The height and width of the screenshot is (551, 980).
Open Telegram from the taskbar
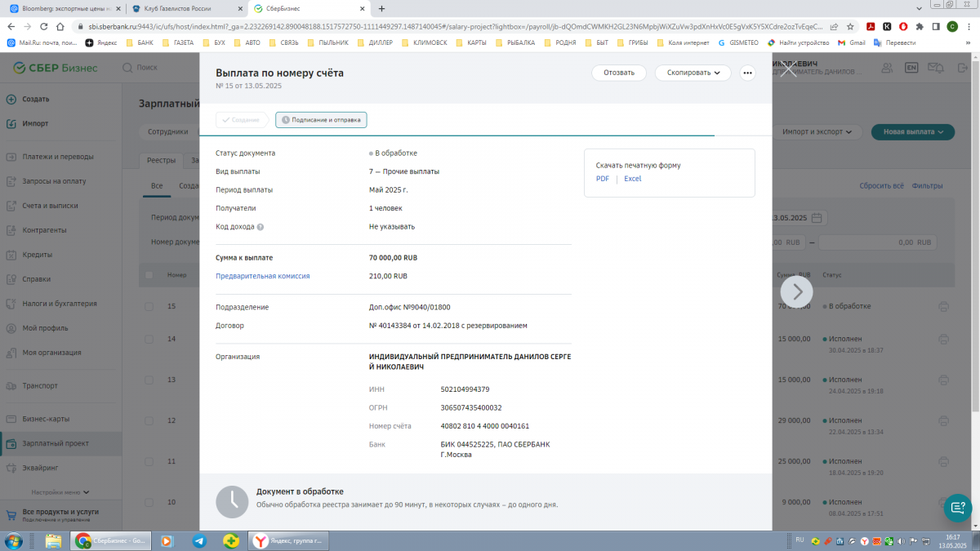click(x=199, y=540)
